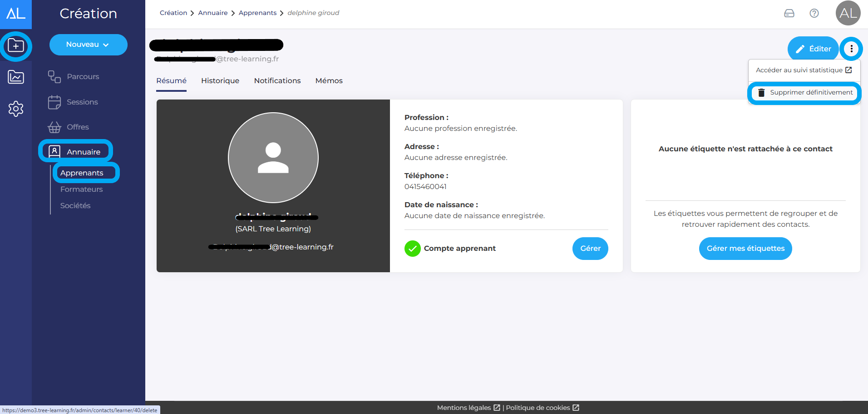The width and height of the screenshot is (868, 414).
Task: Click the AL logo in top-left corner
Action: pos(16,14)
